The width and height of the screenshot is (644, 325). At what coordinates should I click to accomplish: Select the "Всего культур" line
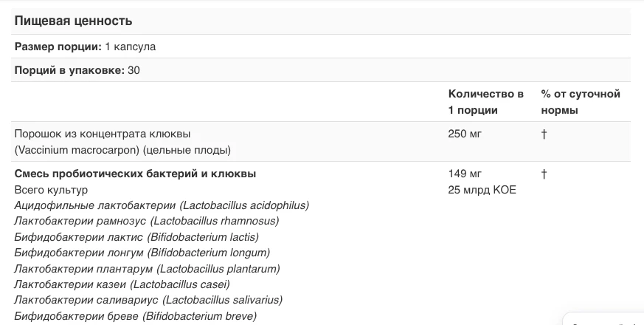point(51,190)
